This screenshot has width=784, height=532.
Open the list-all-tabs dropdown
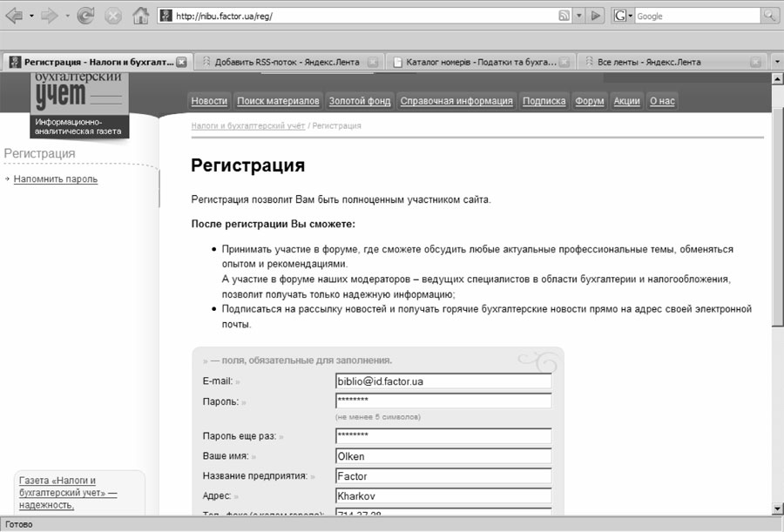tap(778, 62)
